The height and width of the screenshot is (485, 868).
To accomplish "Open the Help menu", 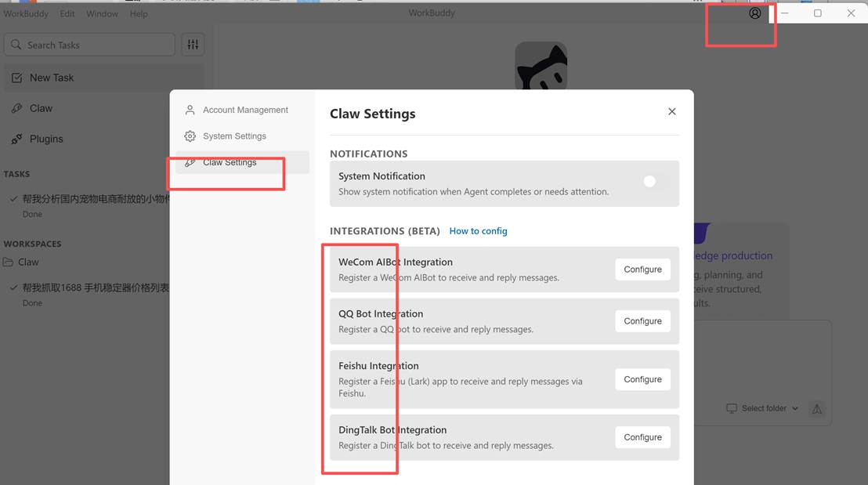I will (x=139, y=13).
